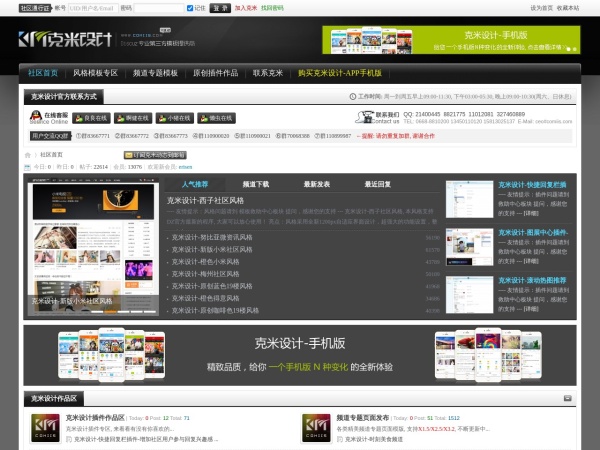This screenshot has width=600, height=450.
Task: Switch to the 人气推荐 tab
Action: coord(195,184)
